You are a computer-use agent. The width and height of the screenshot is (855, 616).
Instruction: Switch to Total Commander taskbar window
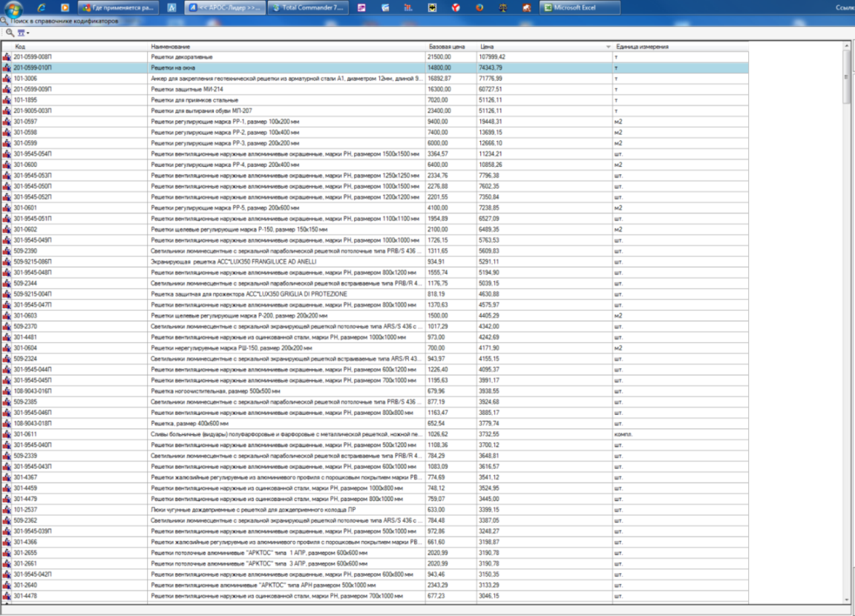307,7
